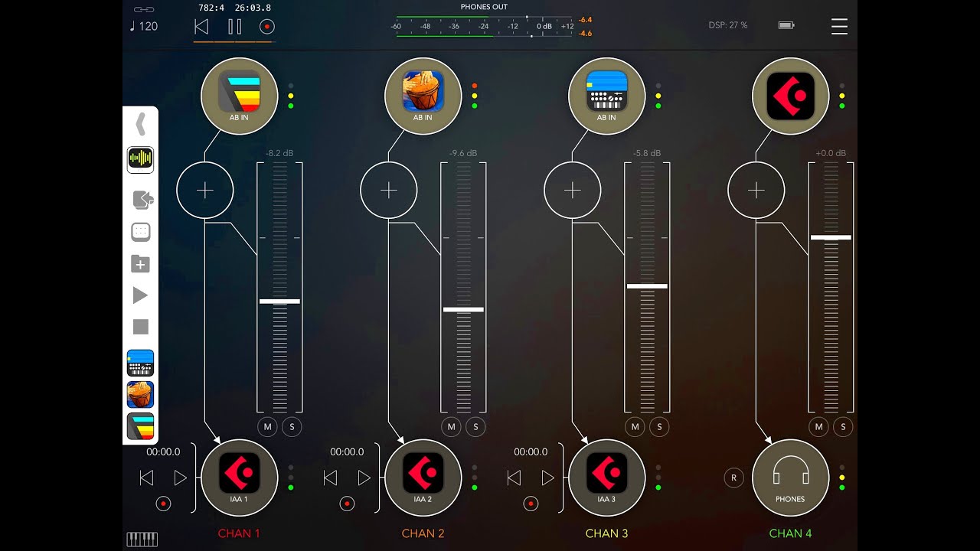The image size is (980, 551).
Task: Start playback from the sidebar play button
Action: tap(140, 295)
